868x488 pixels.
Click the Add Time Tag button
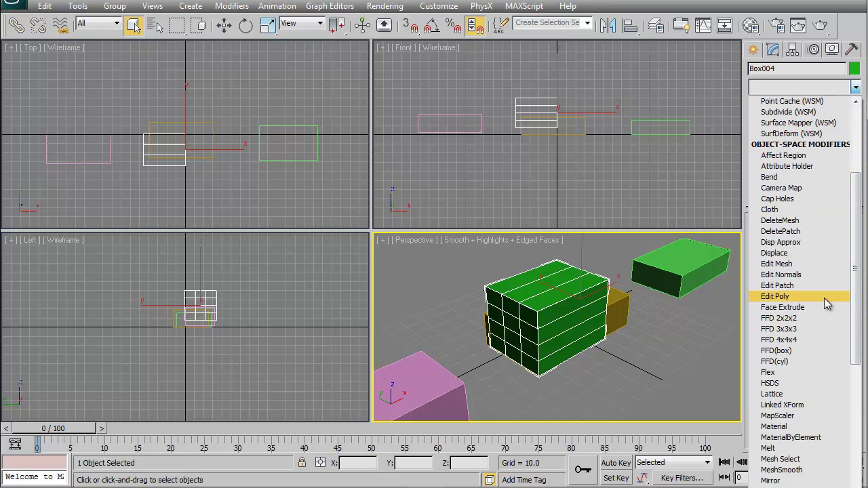click(524, 480)
